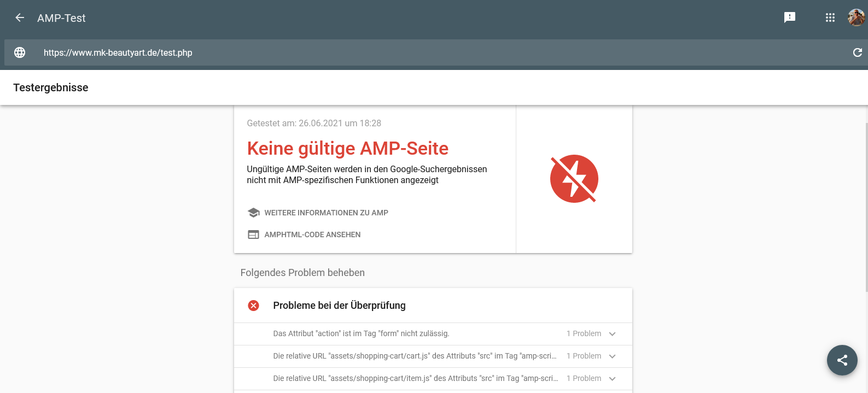Expand the item.js relative URL problem
Image resolution: width=868 pixels, height=393 pixels.
612,379
